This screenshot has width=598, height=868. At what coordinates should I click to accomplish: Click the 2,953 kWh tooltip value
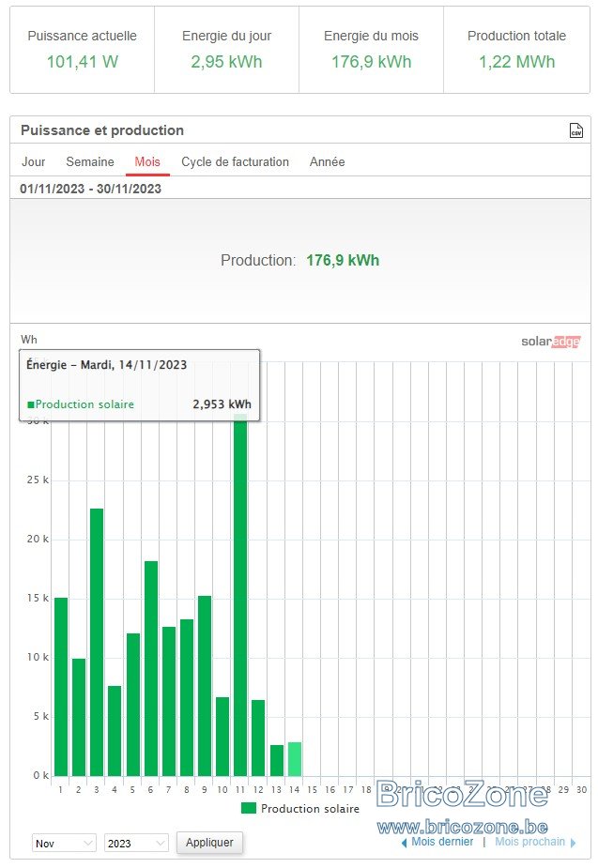pyautogui.click(x=222, y=404)
